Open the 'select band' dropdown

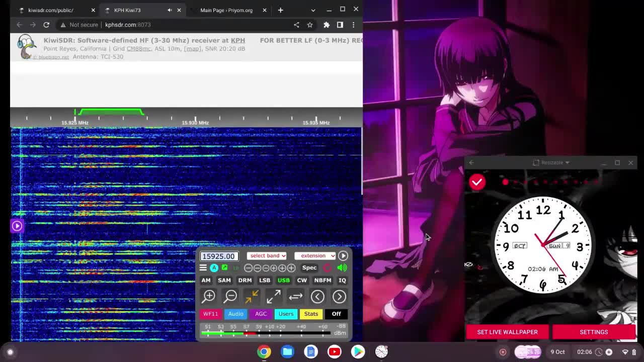[x=267, y=256]
